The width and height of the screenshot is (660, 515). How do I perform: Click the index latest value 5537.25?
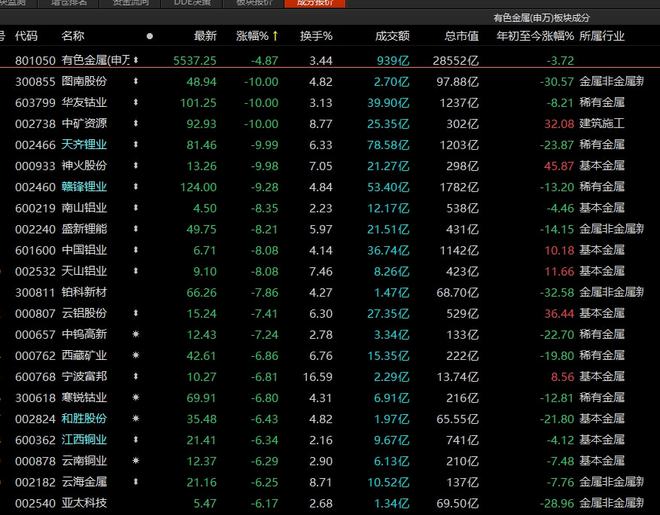[x=194, y=61]
